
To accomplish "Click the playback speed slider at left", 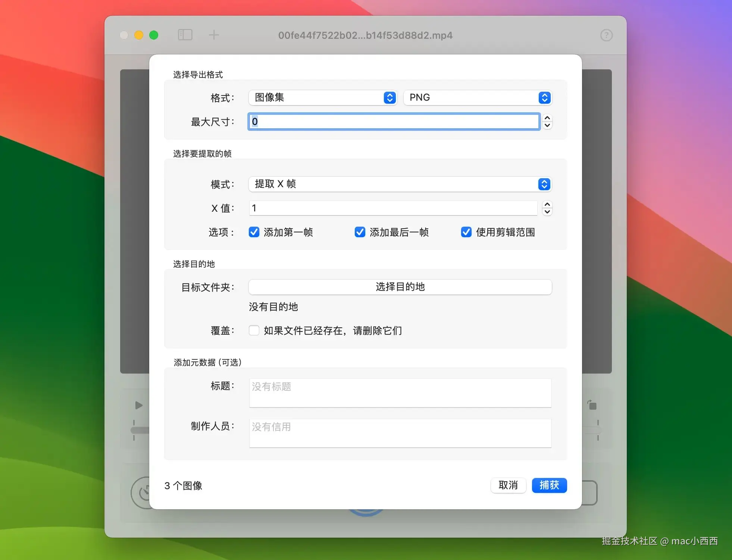I will click(140, 430).
